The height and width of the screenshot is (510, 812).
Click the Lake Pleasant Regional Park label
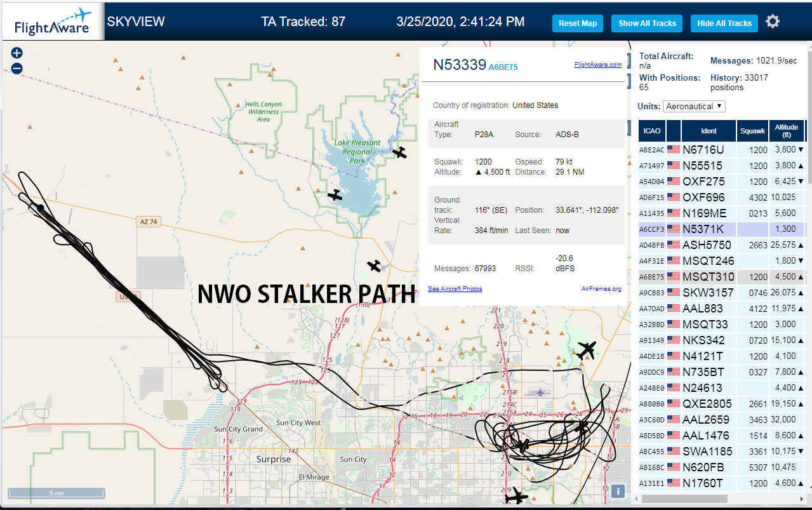(x=357, y=152)
